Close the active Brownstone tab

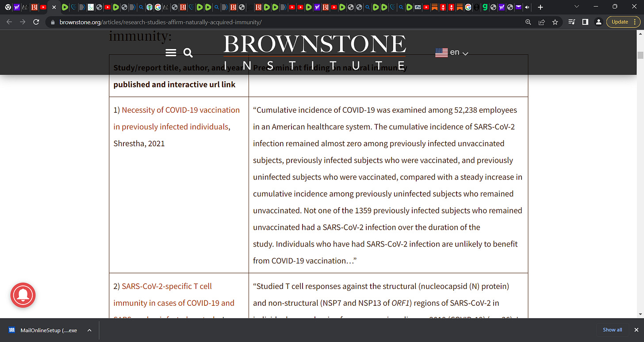pyautogui.click(x=54, y=8)
